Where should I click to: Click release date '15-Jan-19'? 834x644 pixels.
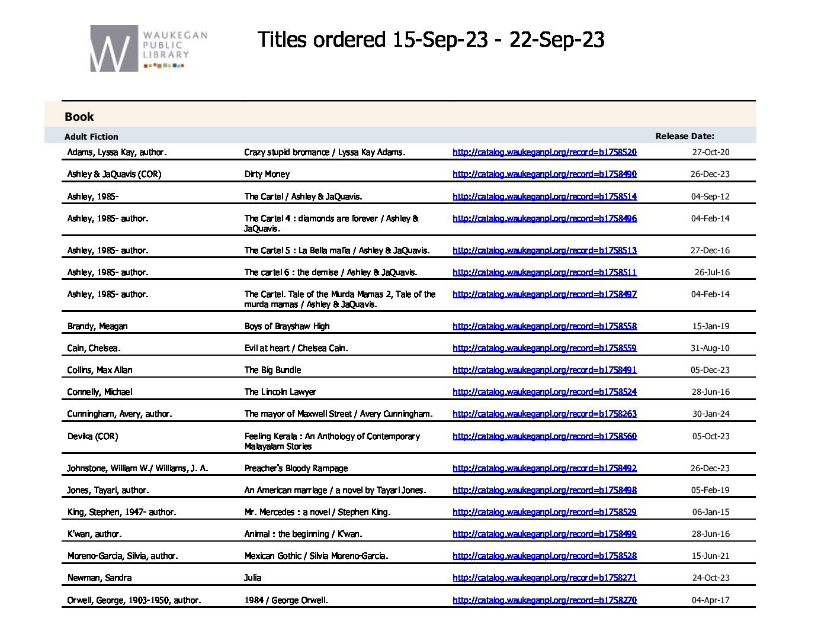click(x=711, y=326)
